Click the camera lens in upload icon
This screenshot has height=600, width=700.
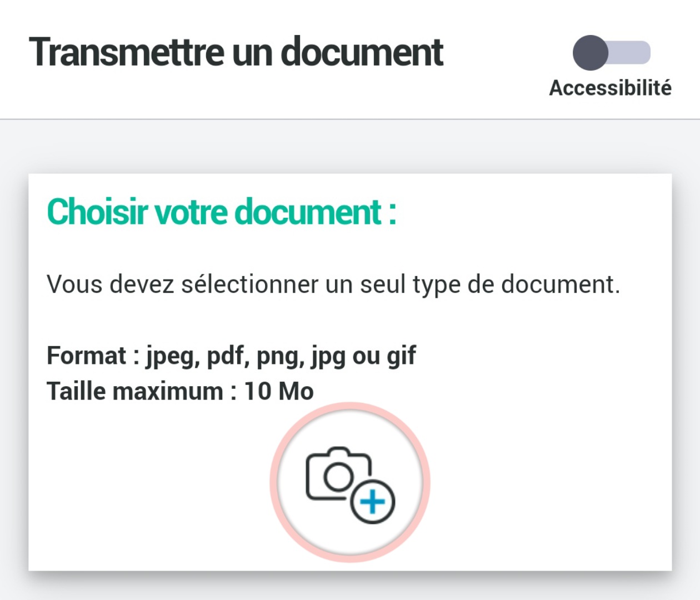pyautogui.click(x=338, y=477)
